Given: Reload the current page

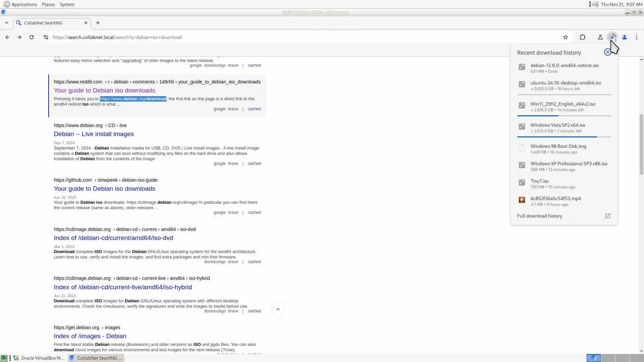Looking at the screenshot, I should point(32,37).
